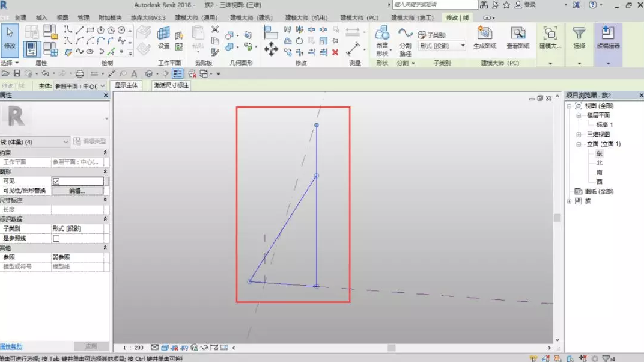Click the red delete X icon
The image size is (644, 362).
[x=335, y=52]
